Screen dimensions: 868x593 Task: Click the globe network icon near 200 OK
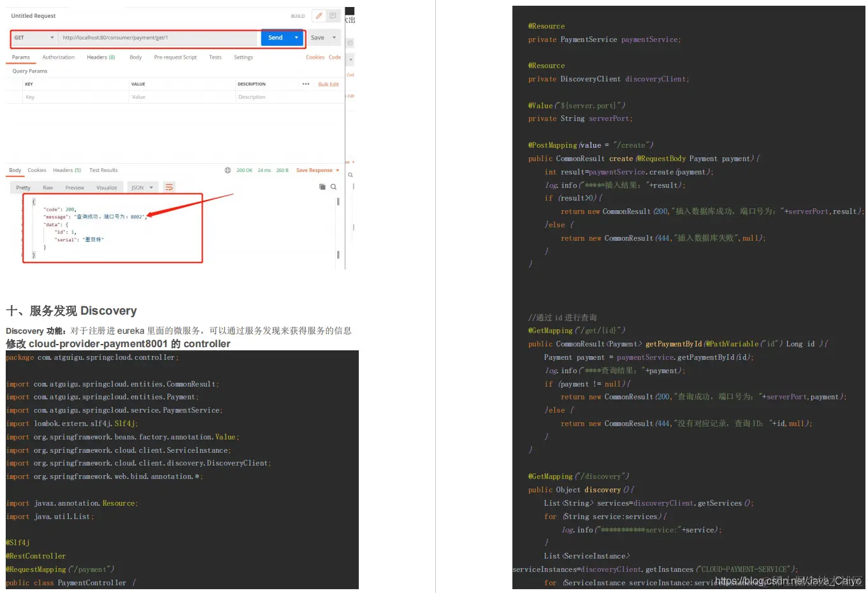pyautogui.click(x=228, y=170)
